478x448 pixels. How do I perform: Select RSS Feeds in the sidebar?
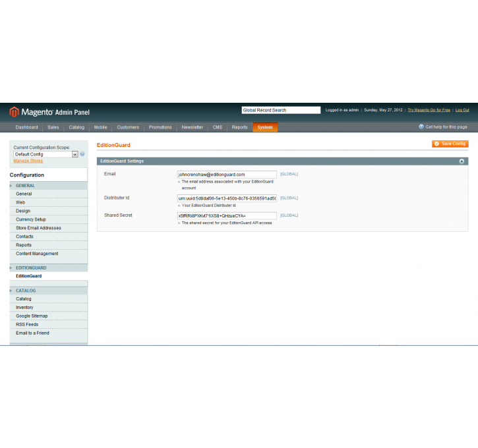tap(49, 325)
